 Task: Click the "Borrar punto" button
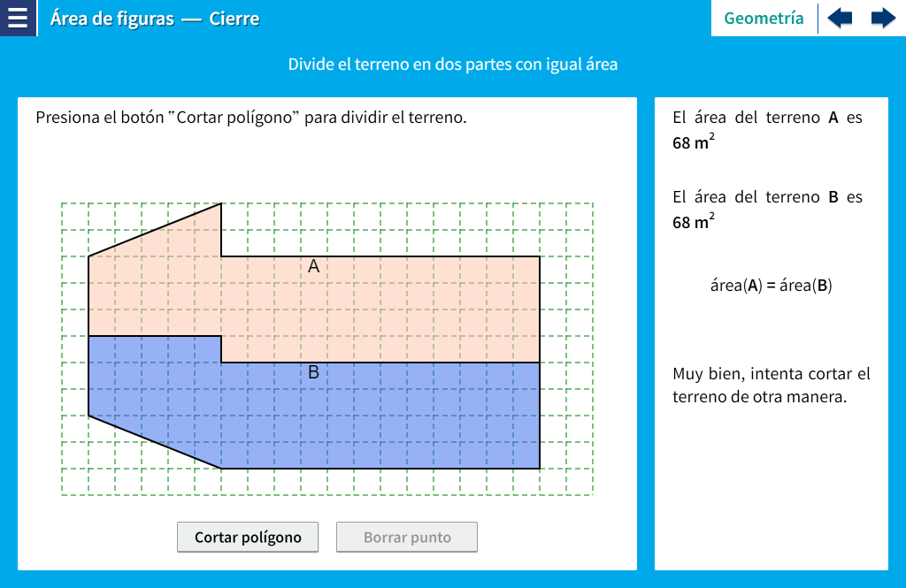[407, 537]
